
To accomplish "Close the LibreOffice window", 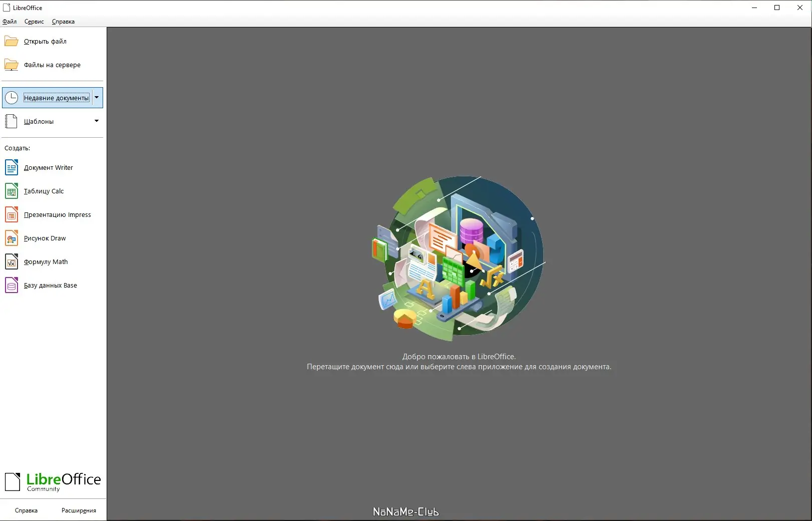I will click(x=800, y=8).
